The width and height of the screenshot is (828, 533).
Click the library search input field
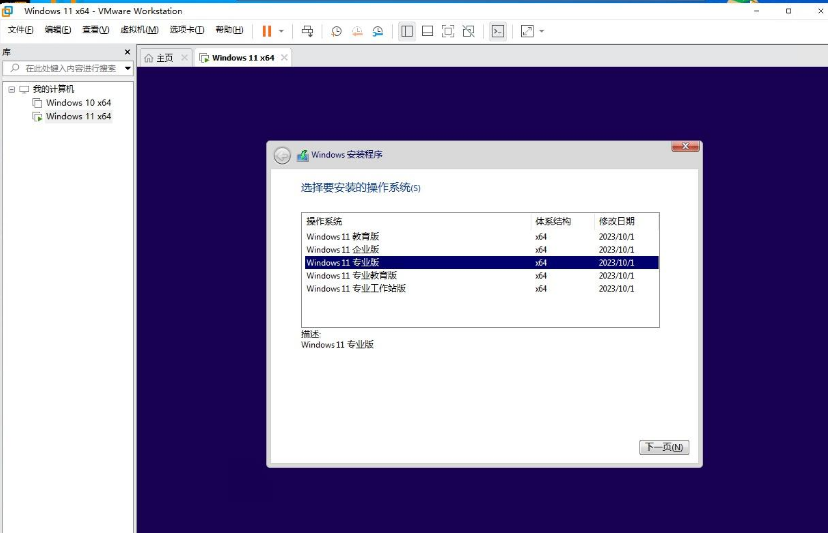(63, 68)
